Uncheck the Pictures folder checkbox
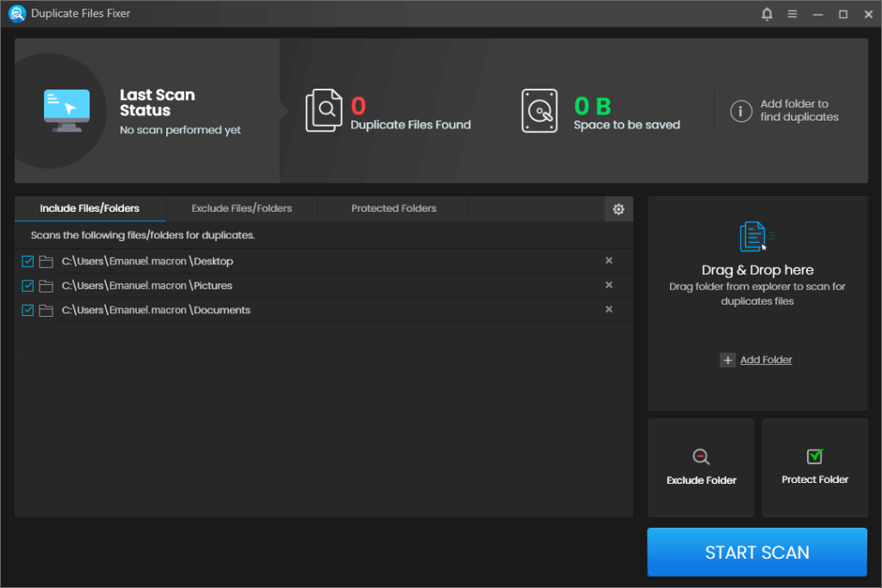This screenshot has width=882, height=588. tap(28, 286)
